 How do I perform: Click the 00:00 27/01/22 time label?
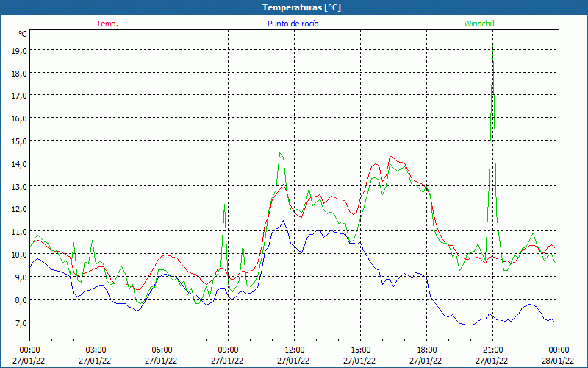pyautogui.click(x=29, y=355)
